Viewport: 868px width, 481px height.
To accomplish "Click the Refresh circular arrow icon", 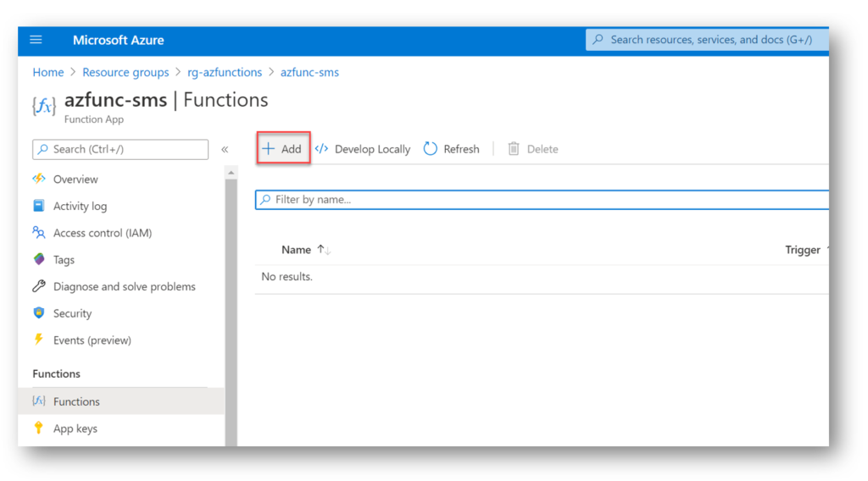I will coord(430,148).
